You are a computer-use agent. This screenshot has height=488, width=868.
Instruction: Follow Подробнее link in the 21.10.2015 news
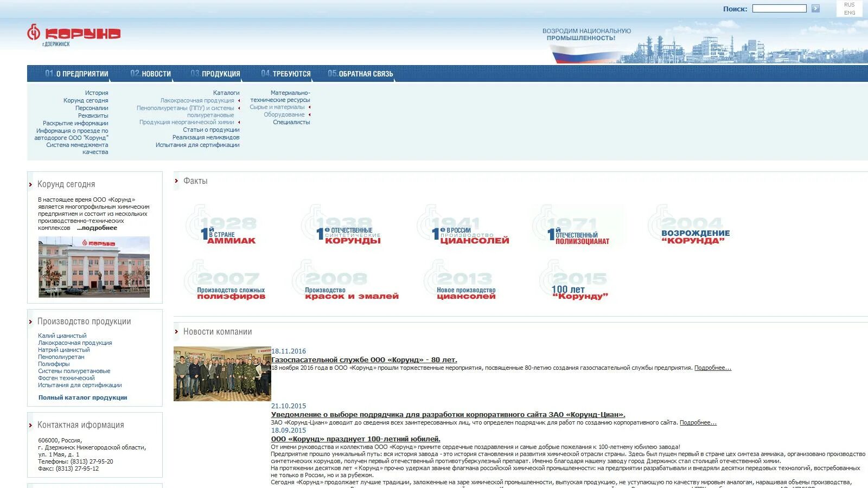point(698,423)
